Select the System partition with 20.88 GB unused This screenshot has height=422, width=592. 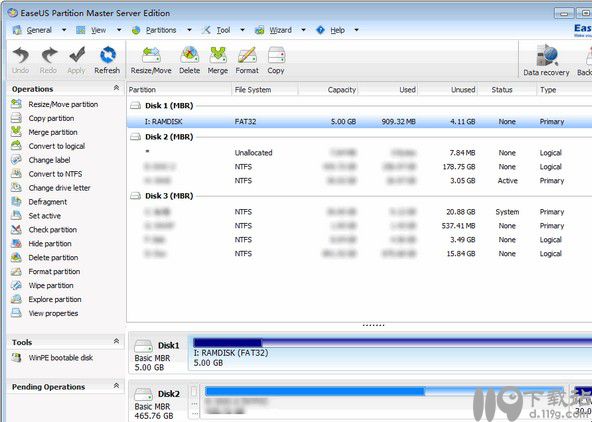(359, 212)
